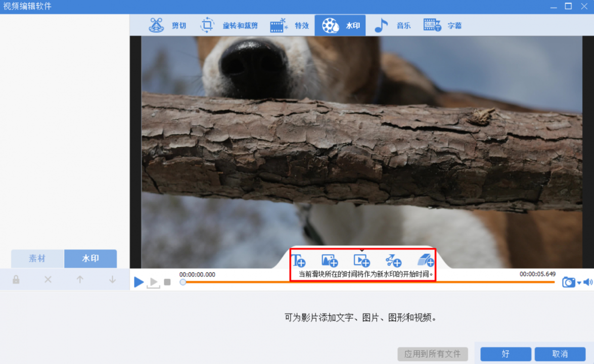This screenshot has height=364, width=594.
Task: Open the 剪切 (cut) tab
Action: (x=167, y=25)
